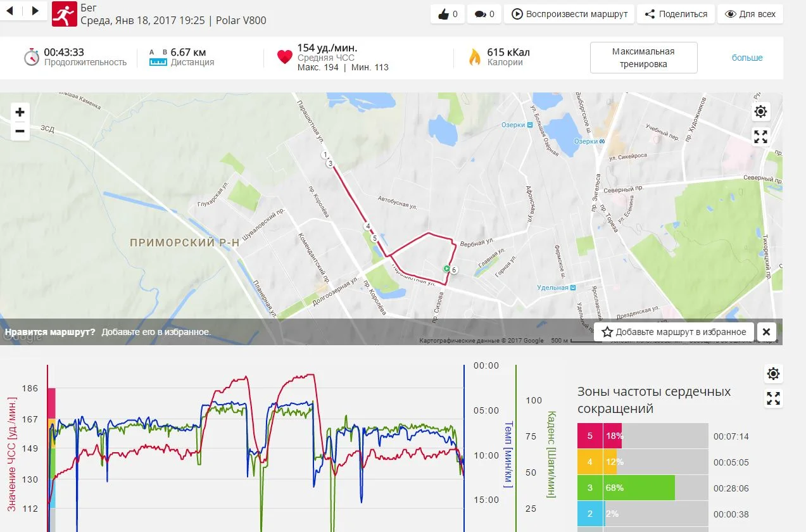Viewport: 806px width, 532px height.
Task: Click Зоны частоты сердечных сокращений heading
Action: pyautogui.click(x=654, y=400)
